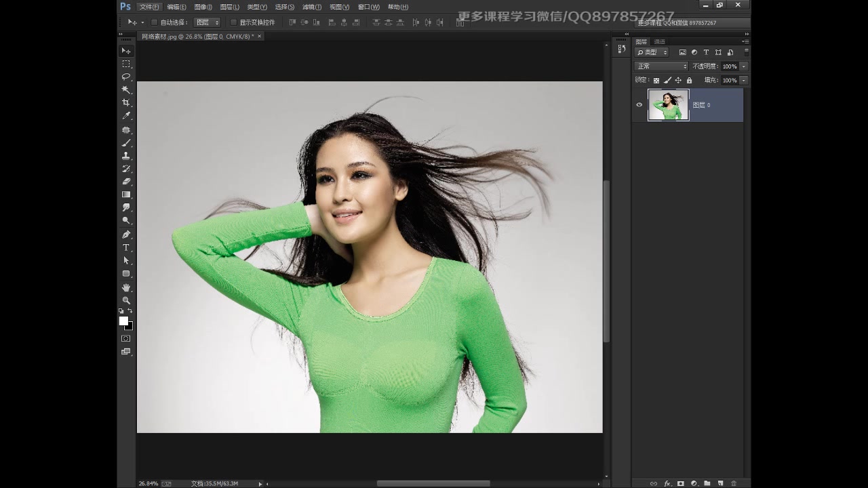The height and width of the screenshot is (488, 868).
Task: Delete layer with the trash icon
Action: [734, 483]
